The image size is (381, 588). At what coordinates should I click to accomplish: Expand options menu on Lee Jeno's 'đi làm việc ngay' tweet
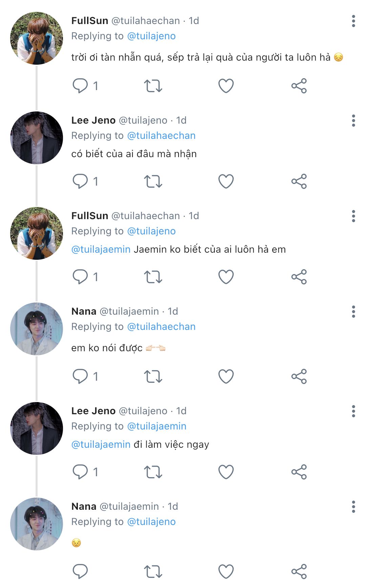[353, 411]
